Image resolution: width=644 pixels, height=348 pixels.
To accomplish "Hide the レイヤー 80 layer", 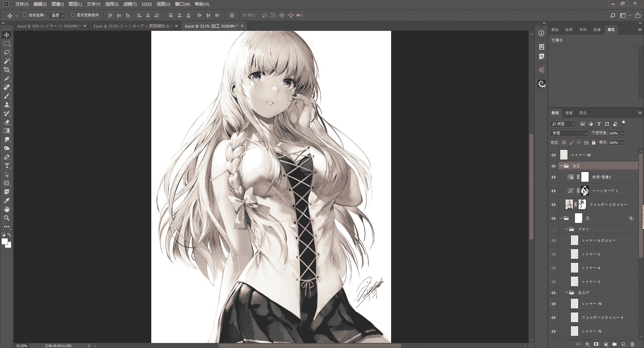I will coord(553,155).
